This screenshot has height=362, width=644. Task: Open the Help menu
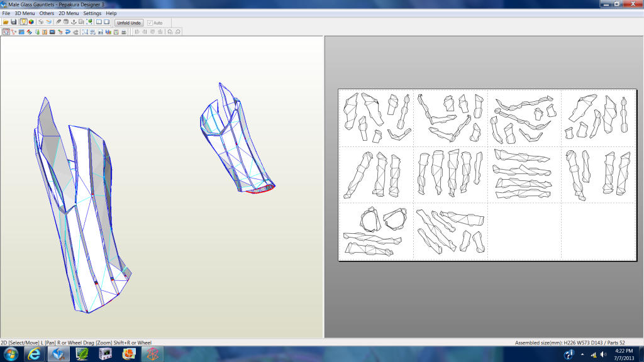[x=111, y=13]
